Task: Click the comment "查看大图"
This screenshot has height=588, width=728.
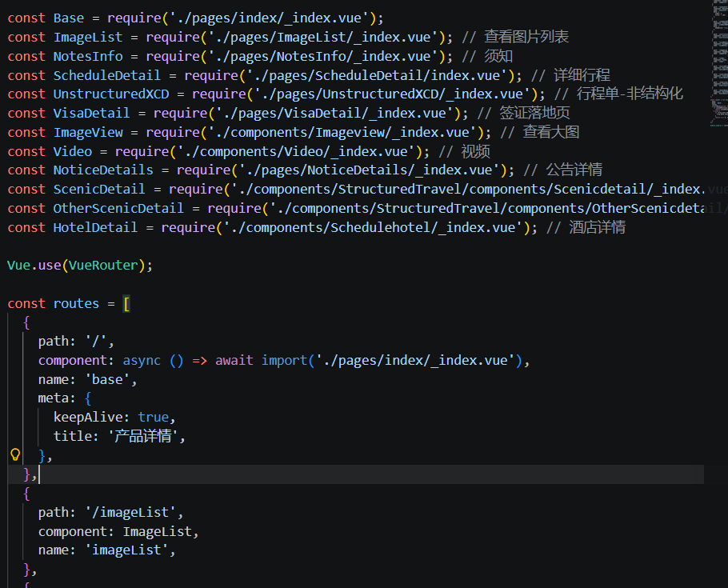Action: 551,132
